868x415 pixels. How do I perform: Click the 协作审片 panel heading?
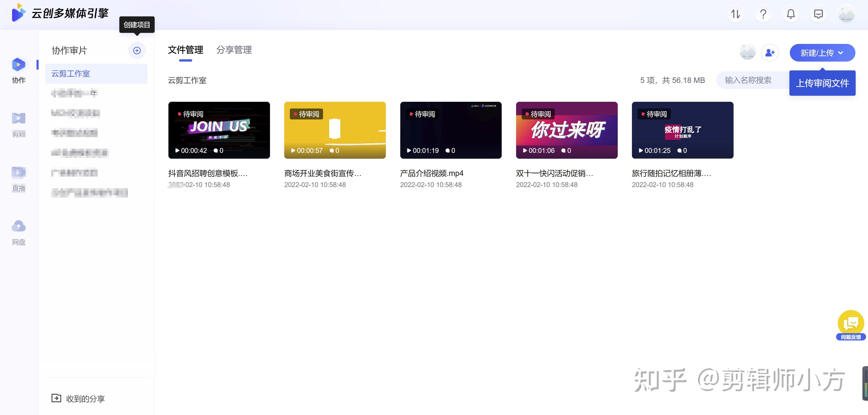[69, 50]
